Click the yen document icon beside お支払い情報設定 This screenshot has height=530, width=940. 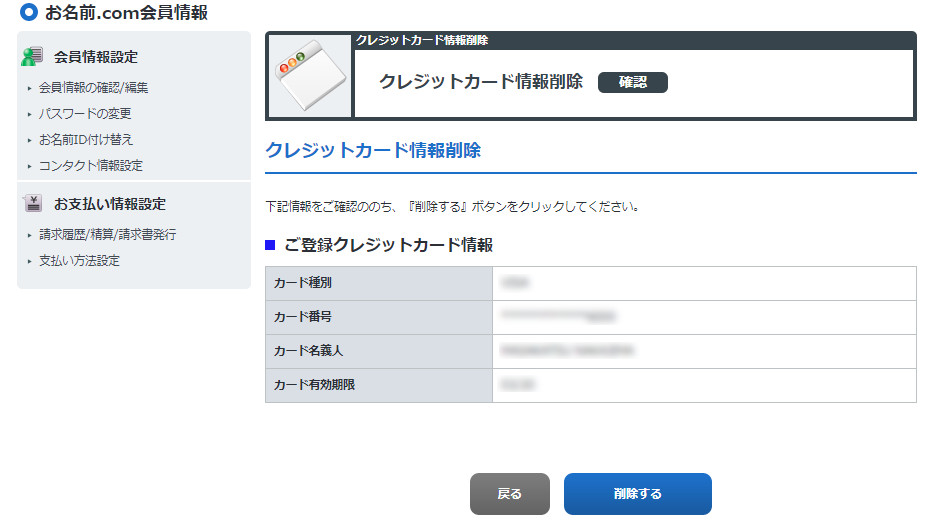[x=33, y=203]
